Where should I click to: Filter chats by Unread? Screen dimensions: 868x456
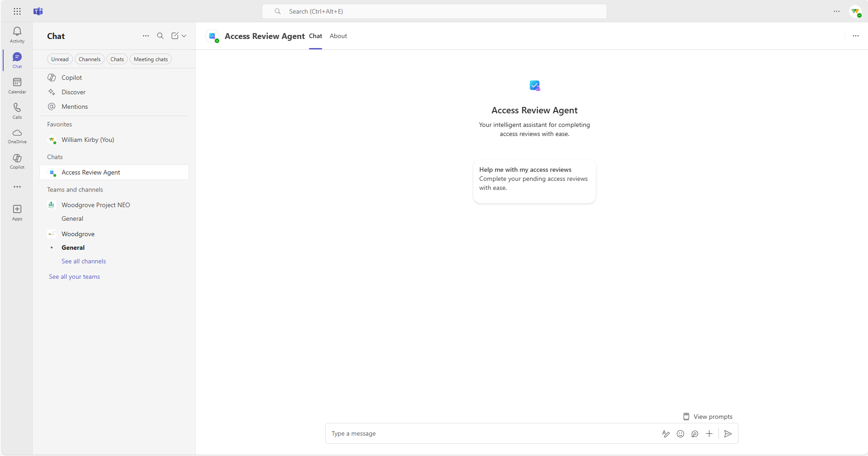pos(60,59)
